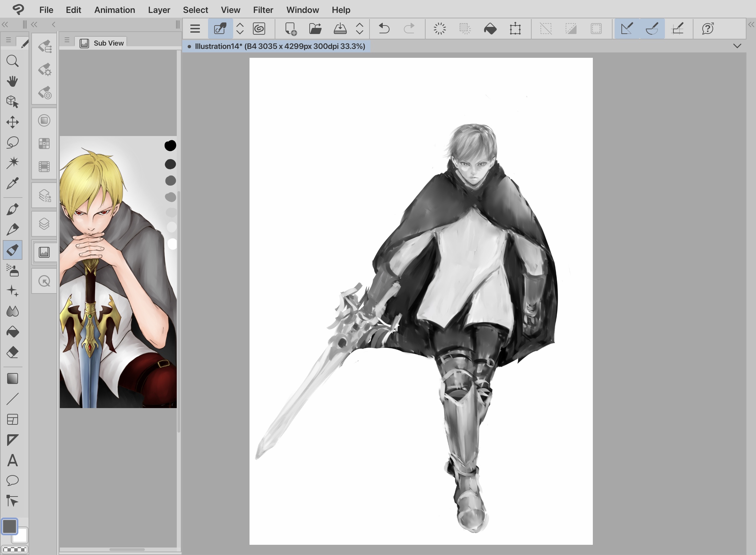Screen dimensions: 756x555
Task: Open Color Set palette icon
Action: [x=45, y=144]
